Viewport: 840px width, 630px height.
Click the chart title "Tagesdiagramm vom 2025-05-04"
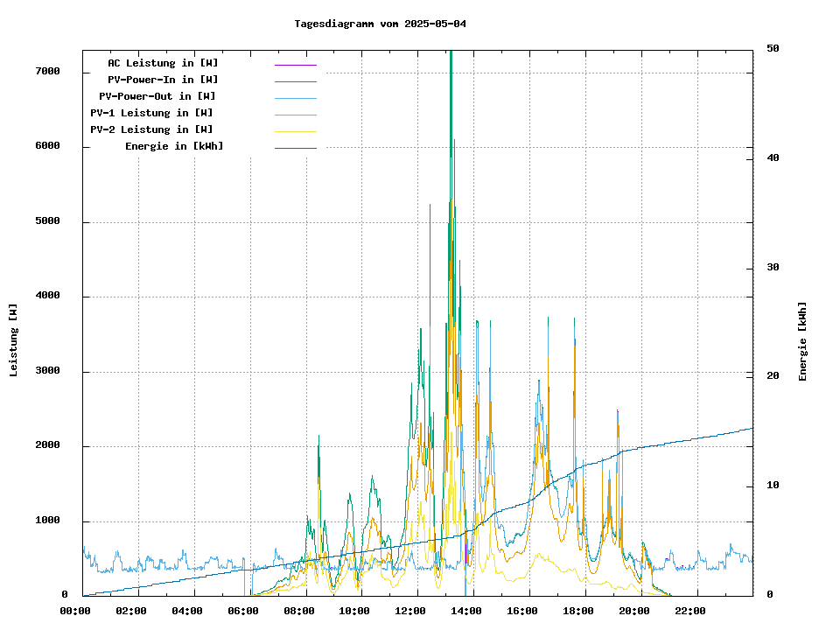pos(380,24)
